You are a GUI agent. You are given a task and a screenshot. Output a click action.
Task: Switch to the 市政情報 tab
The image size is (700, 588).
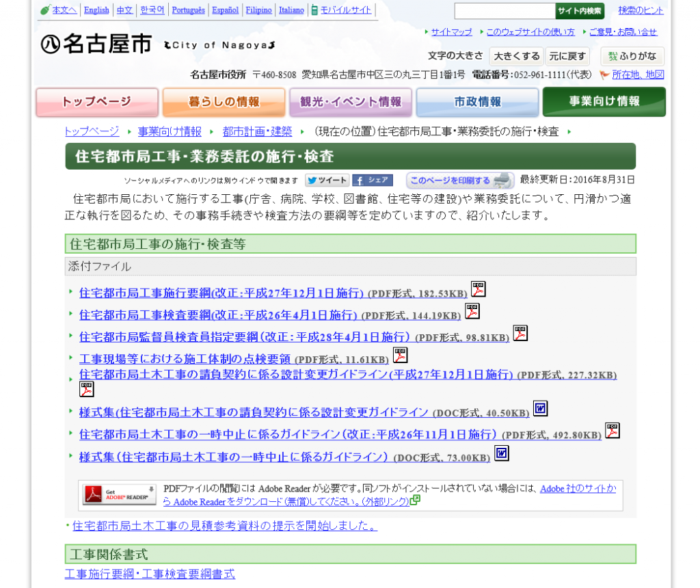(x=477, y=102)
